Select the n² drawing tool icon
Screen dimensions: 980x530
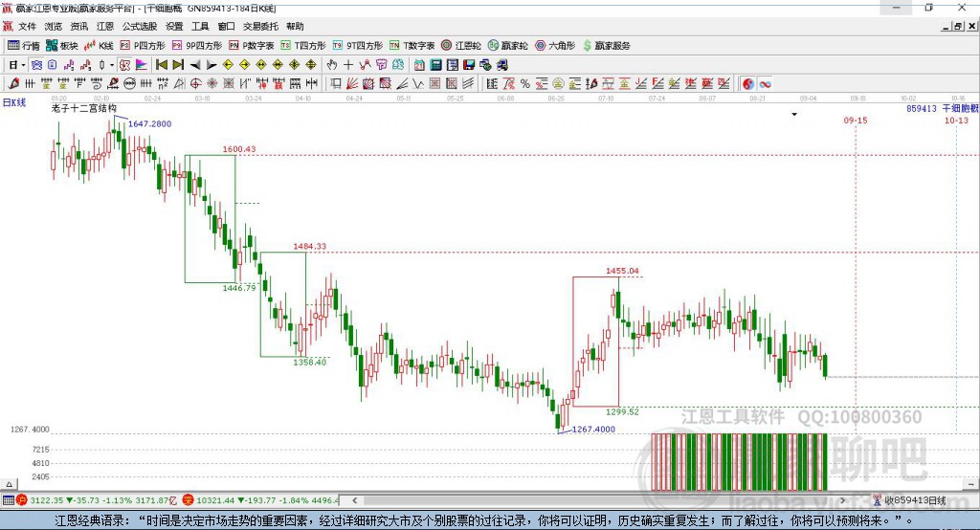tap(163, 84)
